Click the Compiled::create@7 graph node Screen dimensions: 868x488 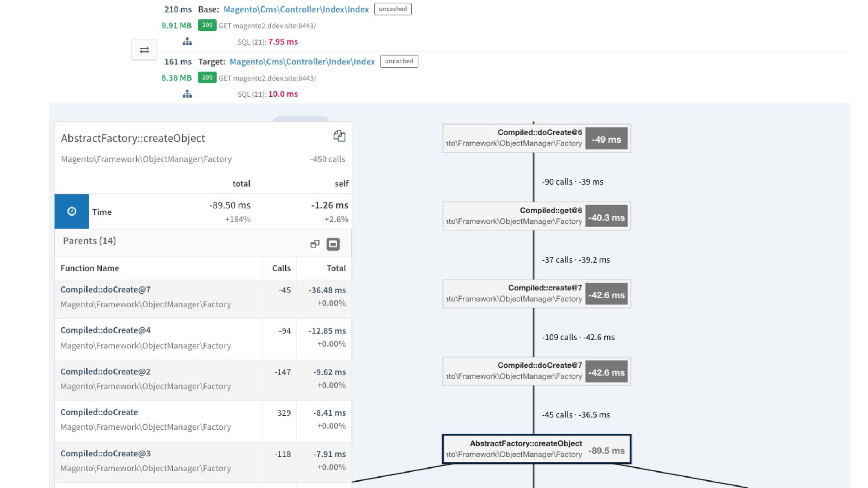tap(536, 294)
